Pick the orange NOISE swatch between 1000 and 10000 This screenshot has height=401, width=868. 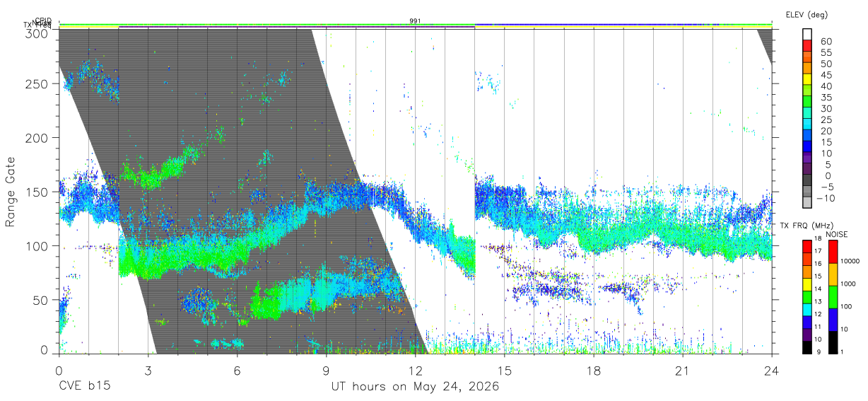pos(833,274)
